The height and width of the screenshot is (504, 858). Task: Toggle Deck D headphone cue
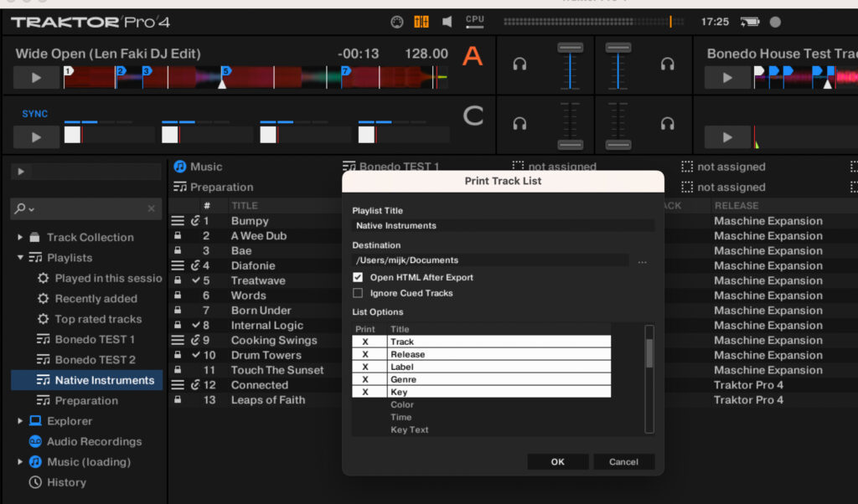pos(668,124)
